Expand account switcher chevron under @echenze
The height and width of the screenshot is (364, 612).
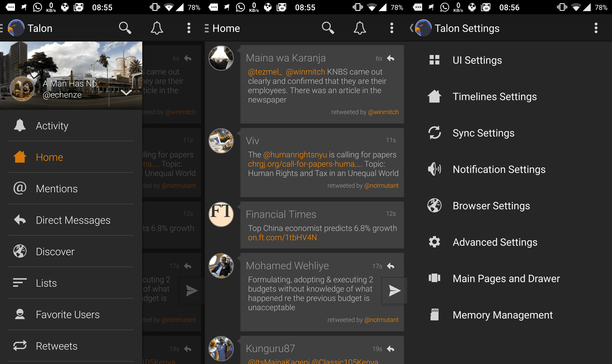click(x=126, y=93)
